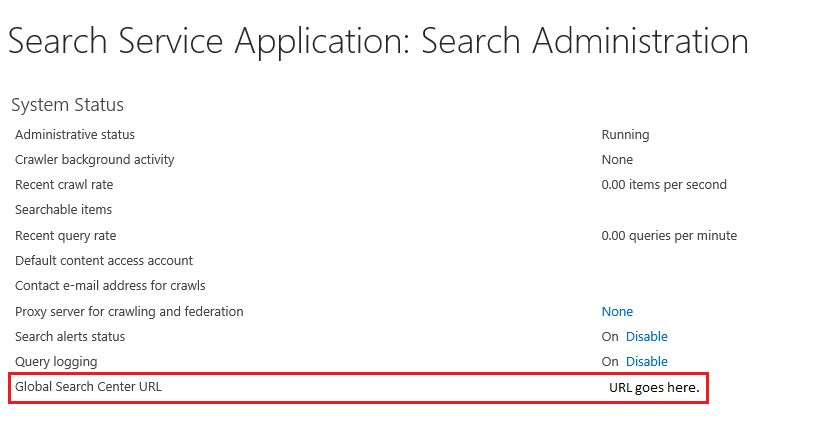This screenshot has height=439, width=839.
Task: Click the None link for proxy server
Action: 617,312
